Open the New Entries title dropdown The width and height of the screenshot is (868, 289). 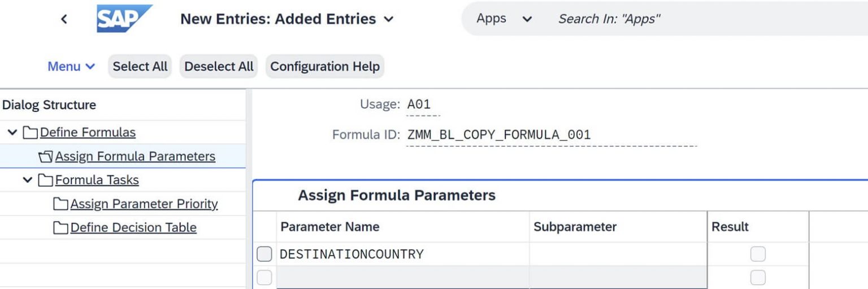click(388, 19)
